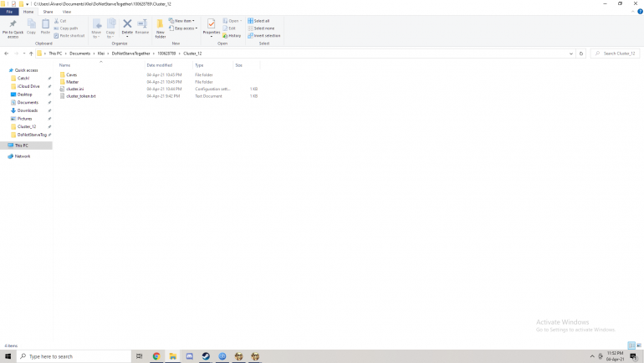Click the Search Cluster_12 input box

615,54
